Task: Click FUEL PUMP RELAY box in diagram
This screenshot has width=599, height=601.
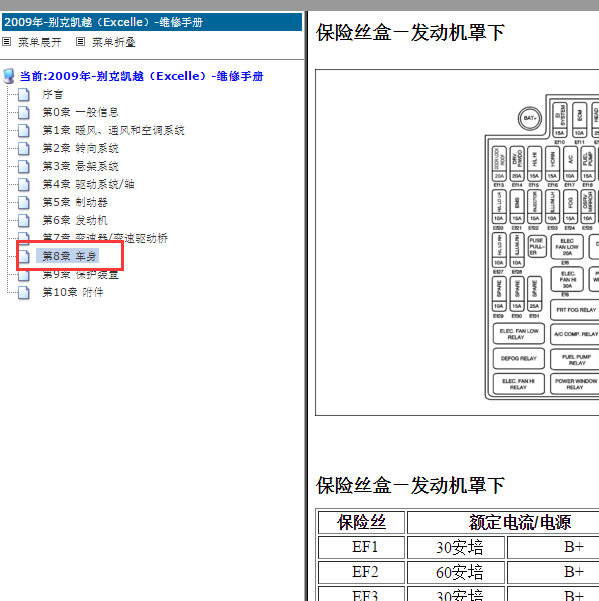Action: tap(575, 360)
